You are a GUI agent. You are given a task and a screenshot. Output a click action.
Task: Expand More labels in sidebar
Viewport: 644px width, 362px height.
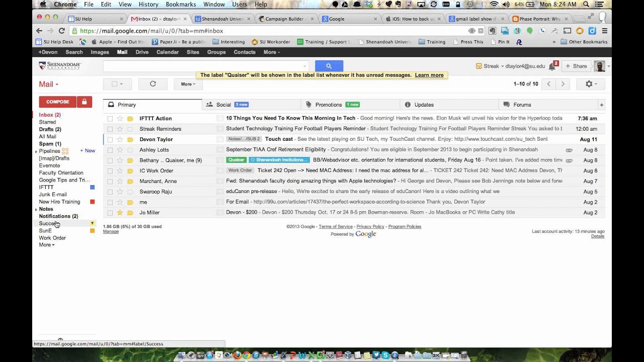[x=47, y=245]
